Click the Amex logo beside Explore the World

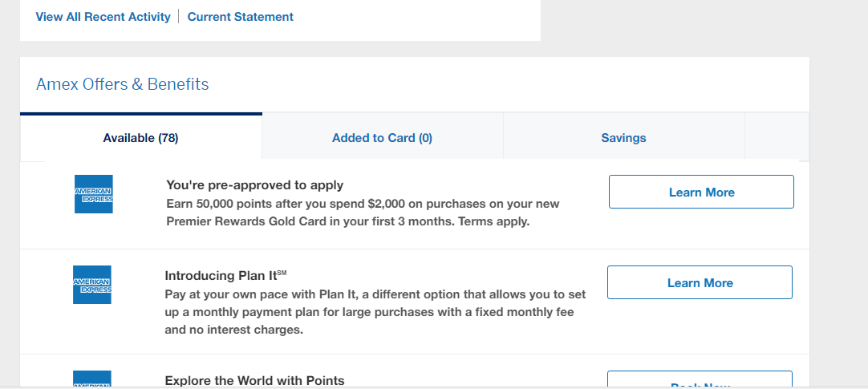tap(92, 379)
